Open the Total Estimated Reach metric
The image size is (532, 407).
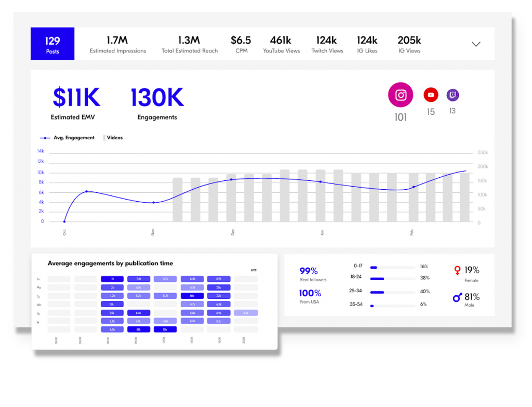click(189, 44)
